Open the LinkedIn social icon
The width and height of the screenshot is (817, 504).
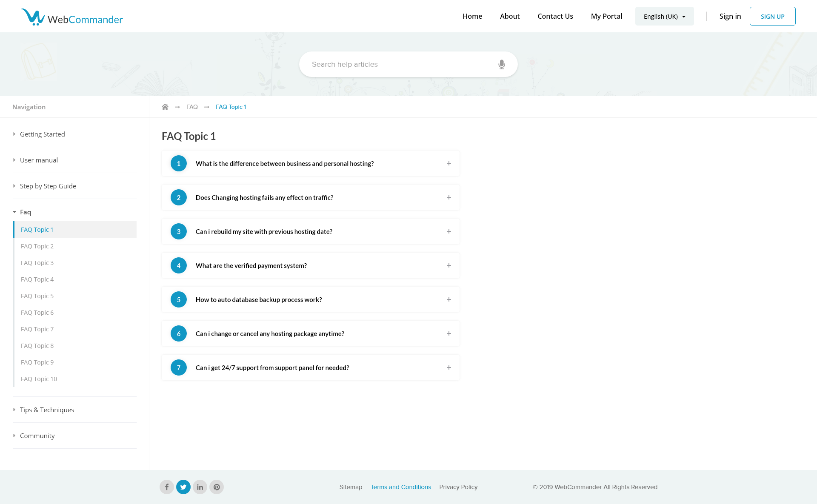[200, 487]
